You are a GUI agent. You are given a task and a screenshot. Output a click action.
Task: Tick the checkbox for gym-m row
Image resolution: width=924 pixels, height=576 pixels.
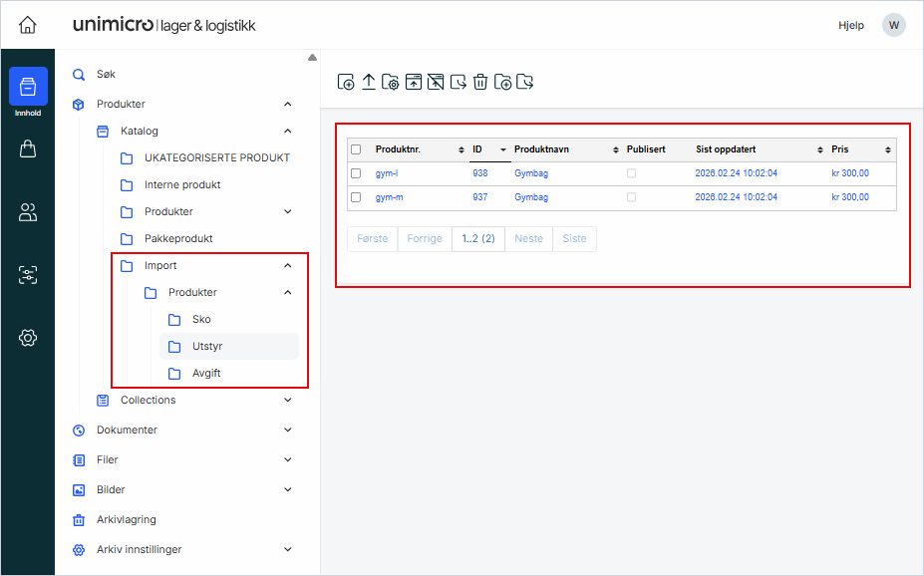click(356, 197)
